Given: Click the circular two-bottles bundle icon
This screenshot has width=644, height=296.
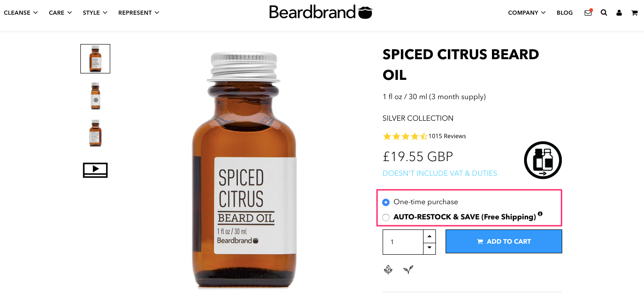Looking at the screenshot, I should pos(543,160).
